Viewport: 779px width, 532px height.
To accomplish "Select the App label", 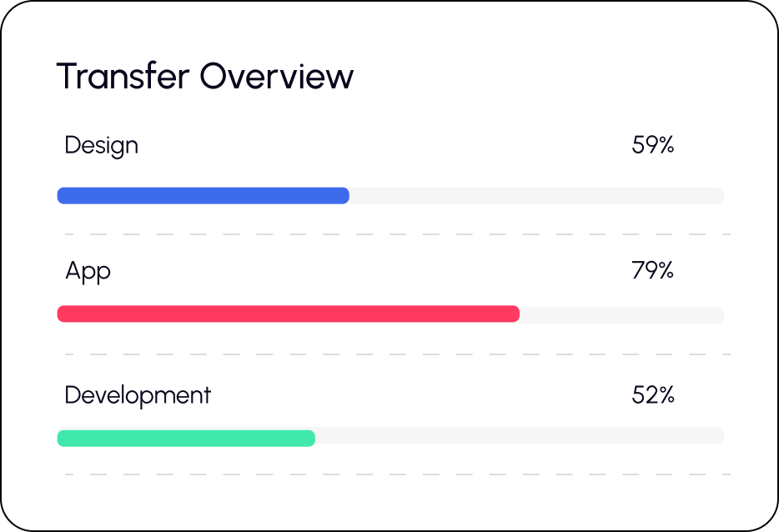I will [87, 271].
